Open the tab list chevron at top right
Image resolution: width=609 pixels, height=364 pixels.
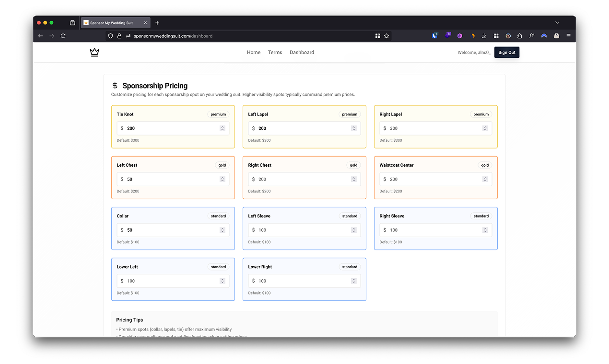557,23
